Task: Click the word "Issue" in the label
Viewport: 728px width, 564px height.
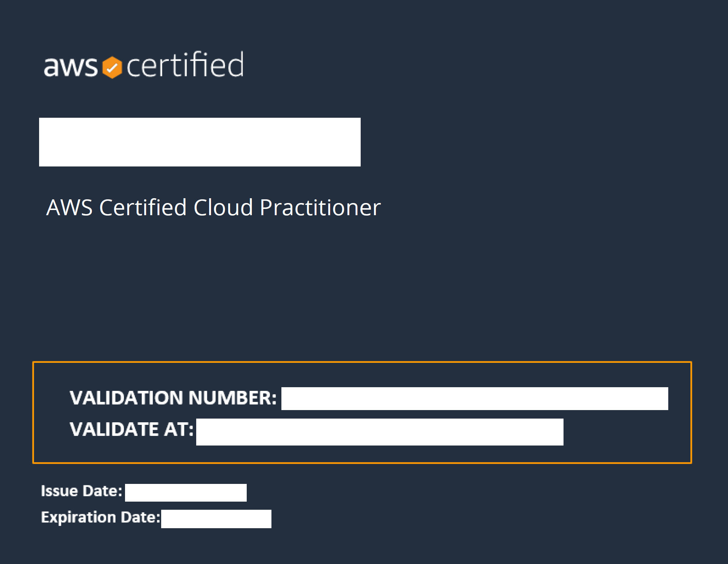Action: pyautogui.click(x=59, y=491)
